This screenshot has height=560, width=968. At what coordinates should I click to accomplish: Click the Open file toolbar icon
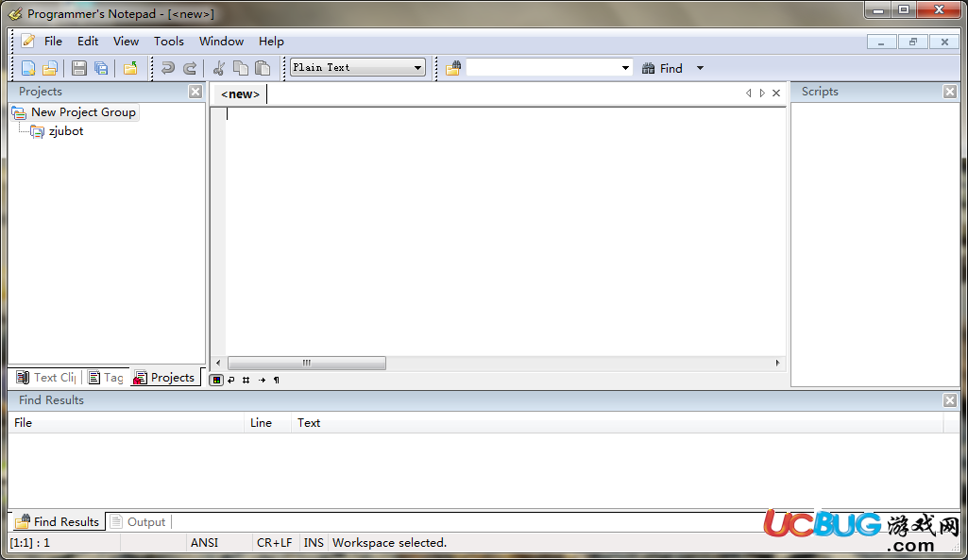click(50, 68)
